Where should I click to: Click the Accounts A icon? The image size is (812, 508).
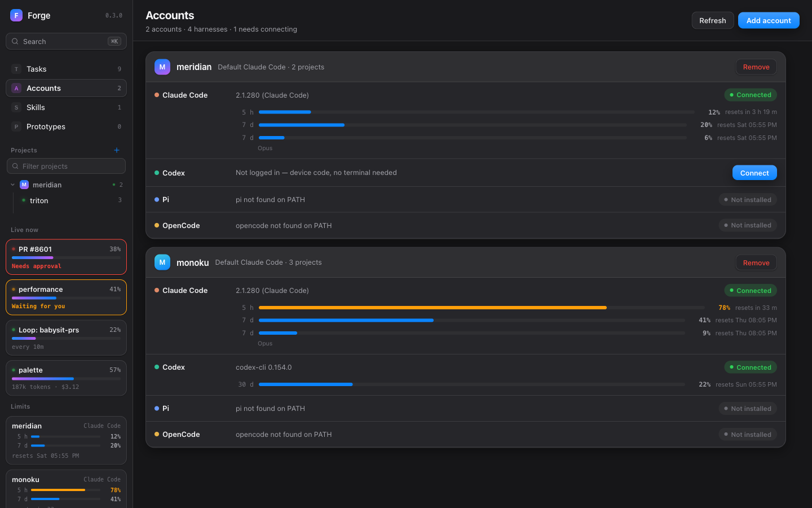coord(16,88)
